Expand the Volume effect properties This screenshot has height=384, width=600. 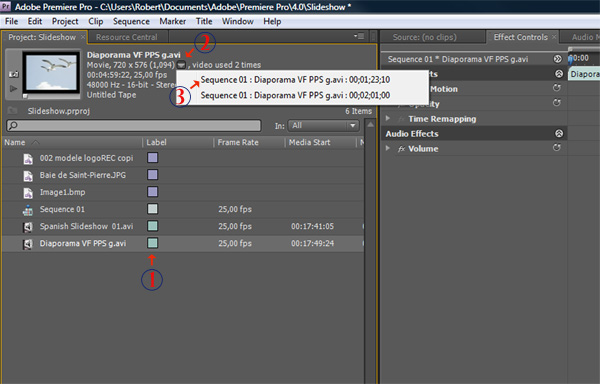click(388, 148)
